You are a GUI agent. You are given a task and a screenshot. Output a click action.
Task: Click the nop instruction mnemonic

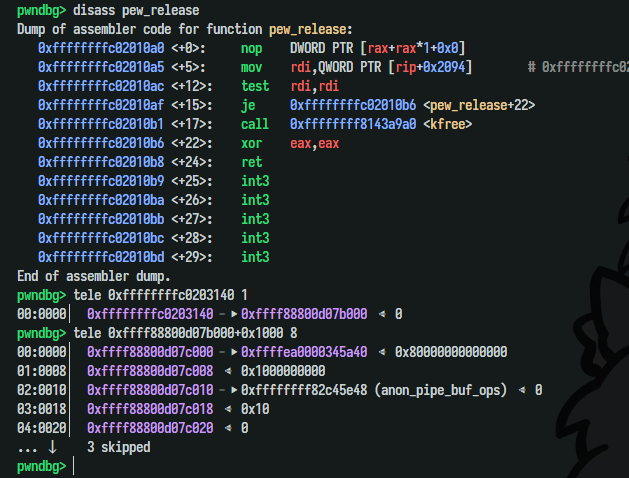click(x=254, y=48)
